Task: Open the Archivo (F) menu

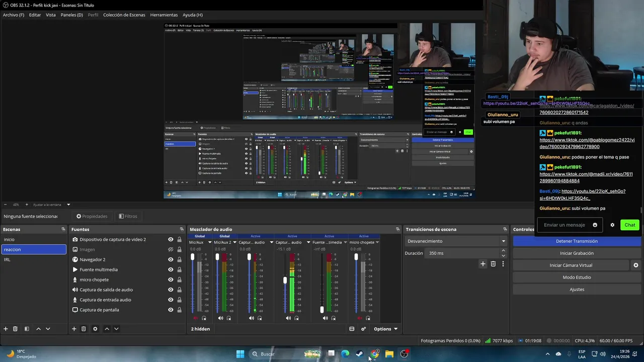Action: (14, 15)
